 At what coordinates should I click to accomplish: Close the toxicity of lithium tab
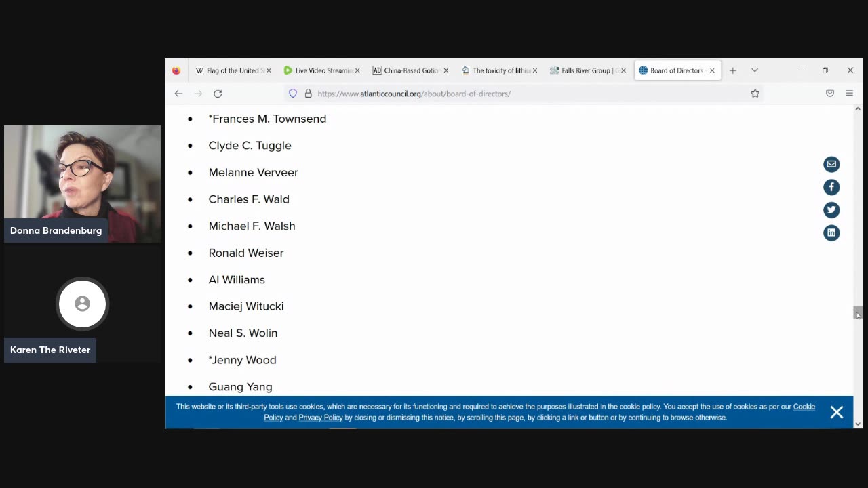point(534,70)
